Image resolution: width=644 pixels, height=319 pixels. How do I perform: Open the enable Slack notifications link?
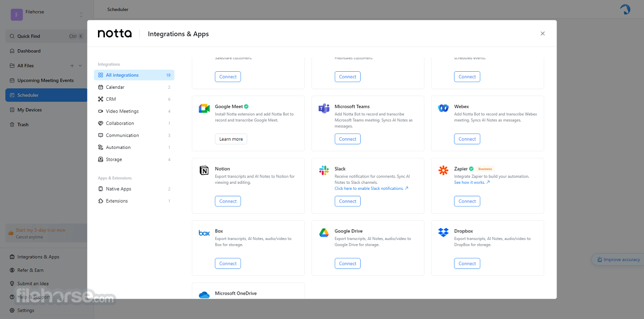pos(371,188)
